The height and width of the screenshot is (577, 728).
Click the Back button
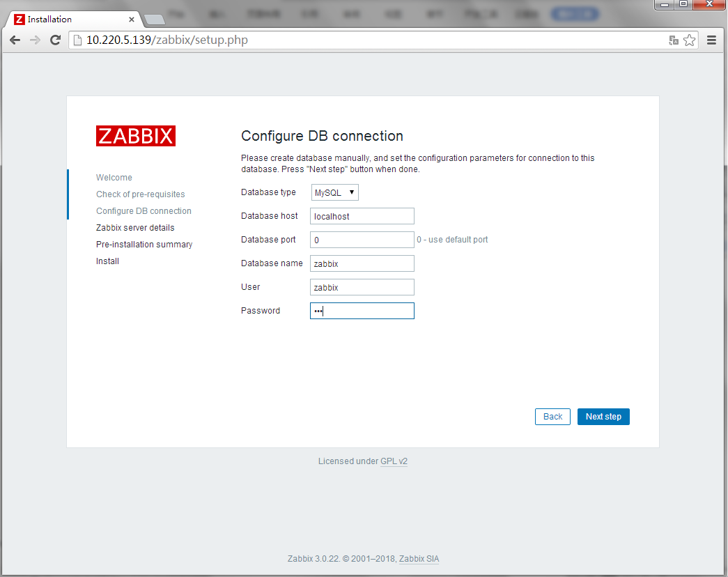point(552,417)
